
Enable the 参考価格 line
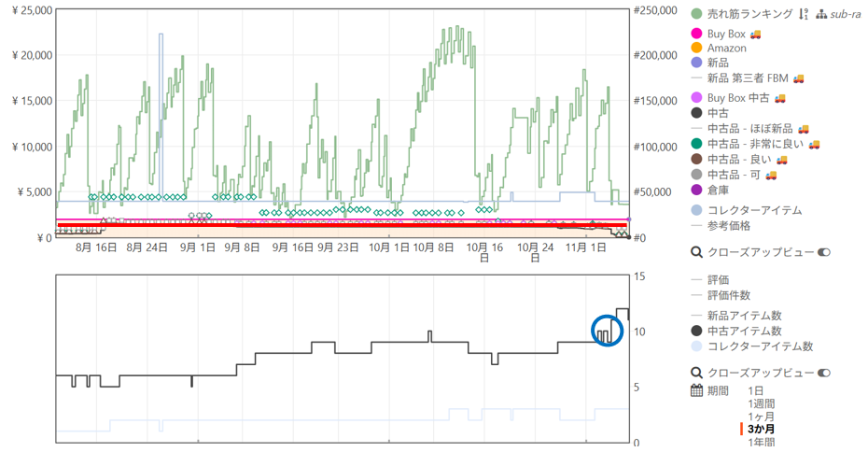[x=728, y=225]
